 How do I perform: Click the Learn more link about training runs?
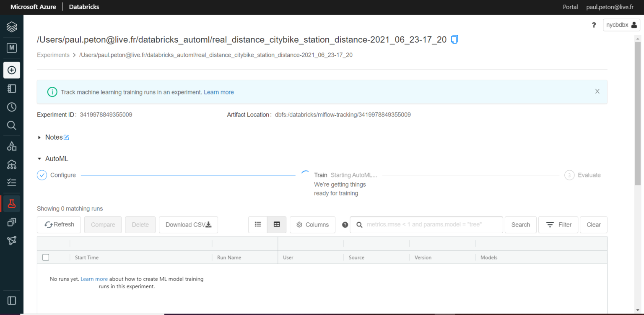pos(94,279)
